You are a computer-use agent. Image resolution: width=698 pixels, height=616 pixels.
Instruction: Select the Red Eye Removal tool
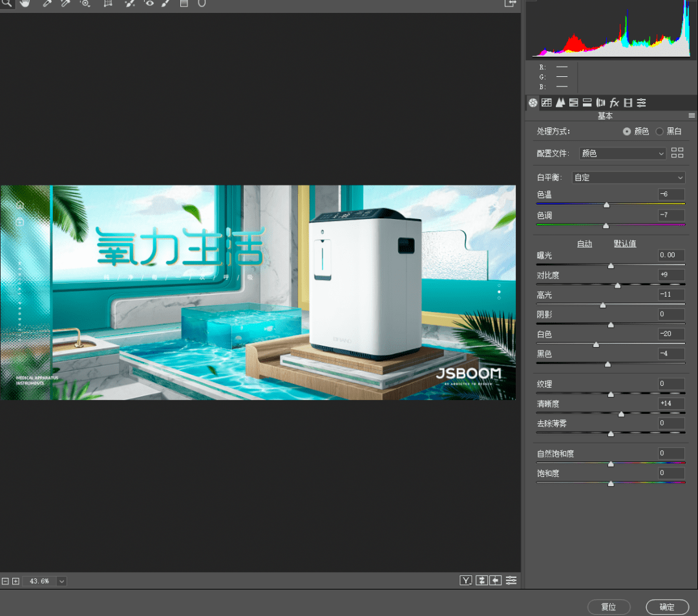point(149,3)
